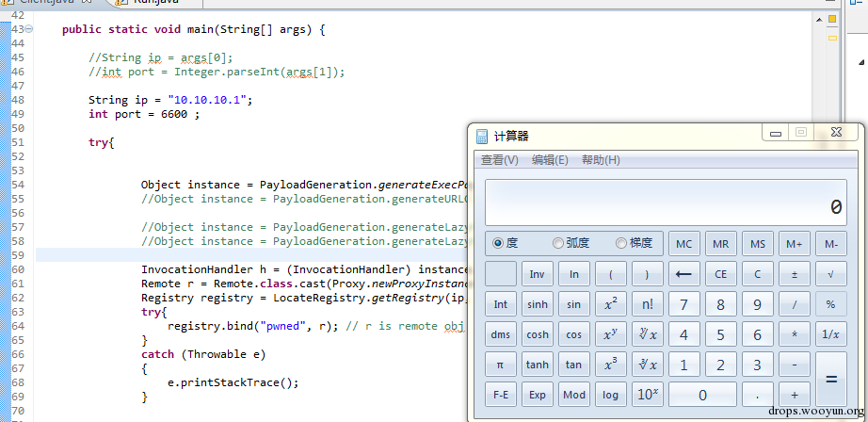Viewport: 868px width, 422px height.
Task: Click the y-th root of x key
Action: (648, 334)
